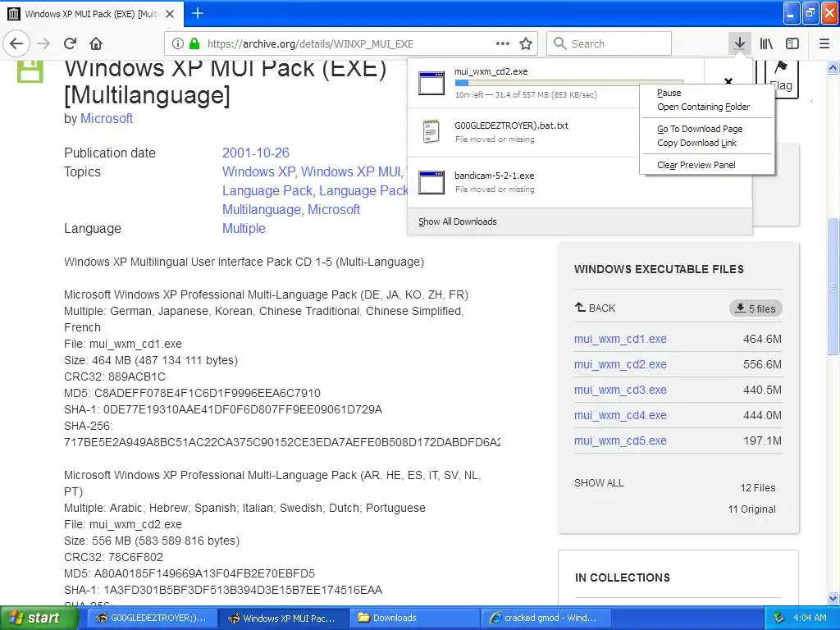Select Copy Download Link
Image resolution: width=840 pixels, height=630 pixels.
pos(696,143)
